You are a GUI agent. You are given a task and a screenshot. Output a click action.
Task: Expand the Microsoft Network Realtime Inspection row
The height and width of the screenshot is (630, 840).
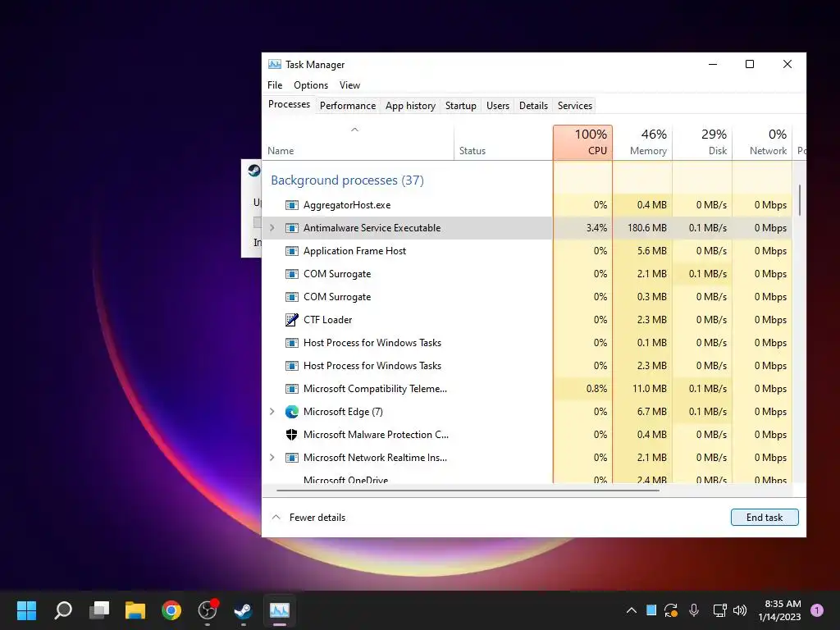pos(272,458)
